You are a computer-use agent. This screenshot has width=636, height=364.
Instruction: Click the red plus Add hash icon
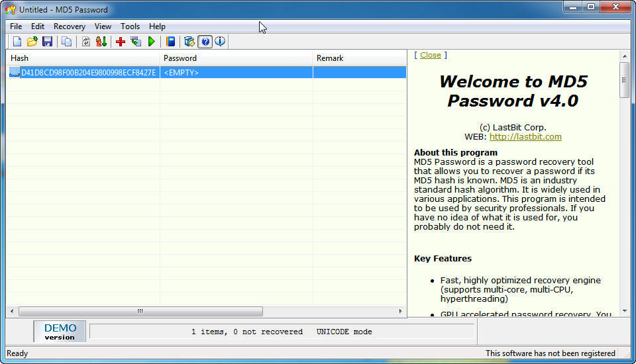pos(121,41)
